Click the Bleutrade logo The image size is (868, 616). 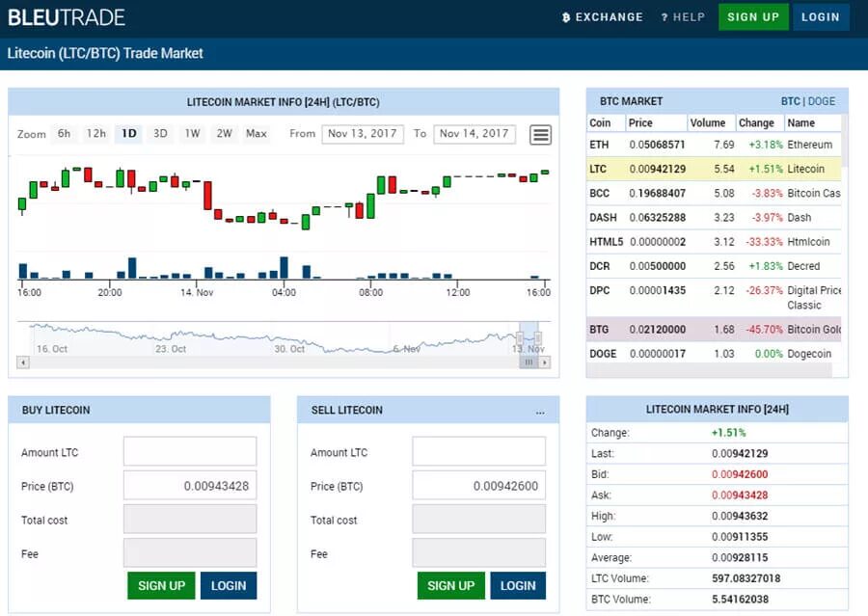click(66, 17)
